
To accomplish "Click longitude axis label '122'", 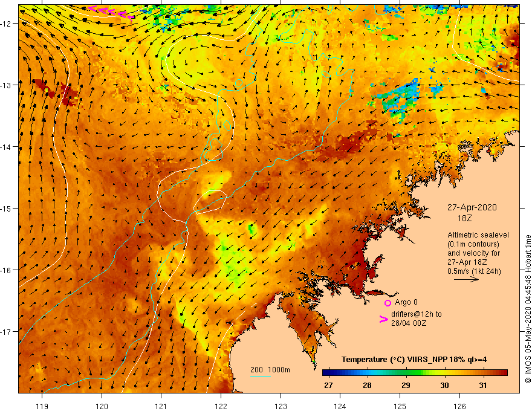I will (221, 406).
